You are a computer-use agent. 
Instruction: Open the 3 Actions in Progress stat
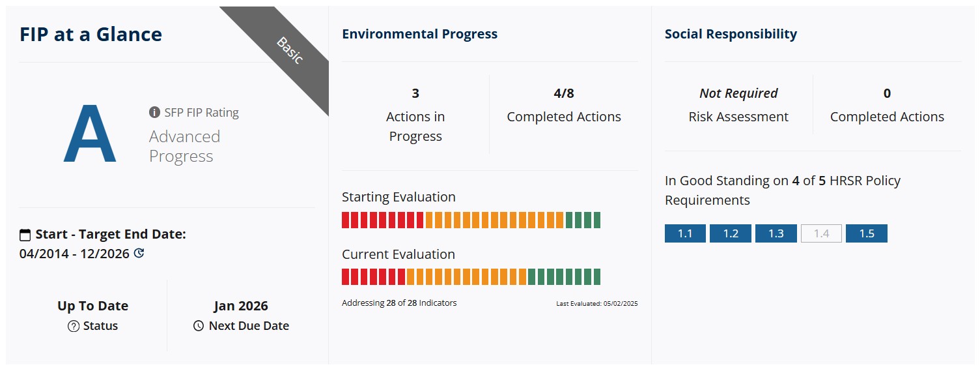point(415,115)
